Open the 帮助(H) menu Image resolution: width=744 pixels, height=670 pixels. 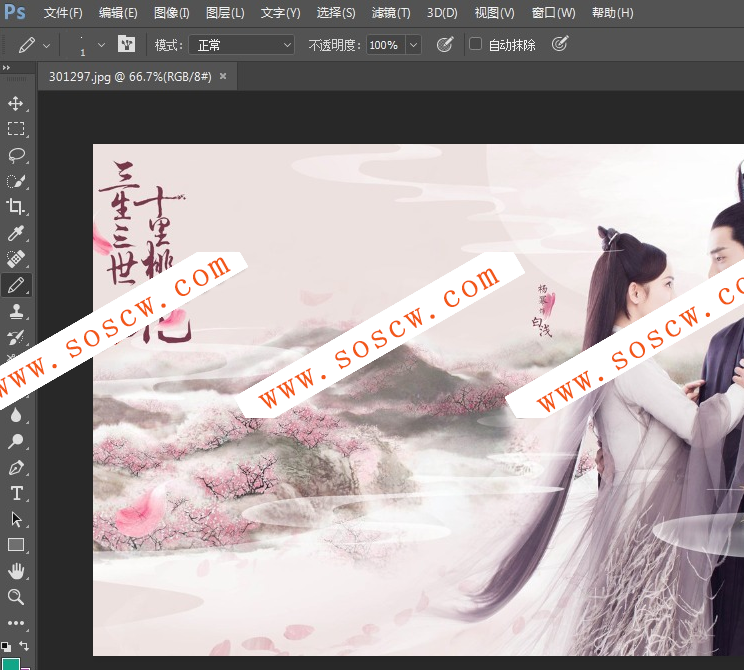(613, 13)
